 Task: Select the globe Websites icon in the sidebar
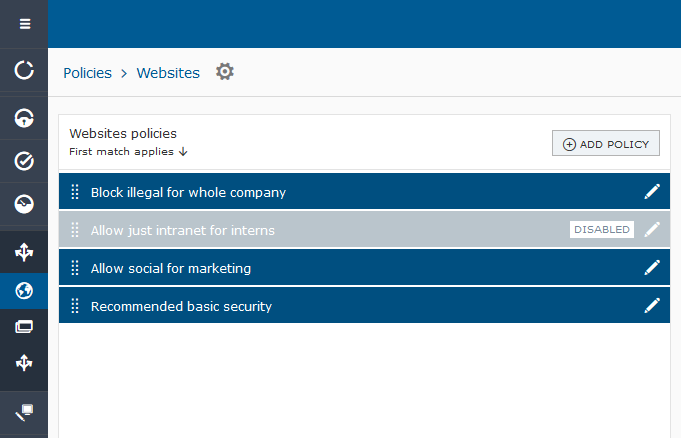click(24, 291)
